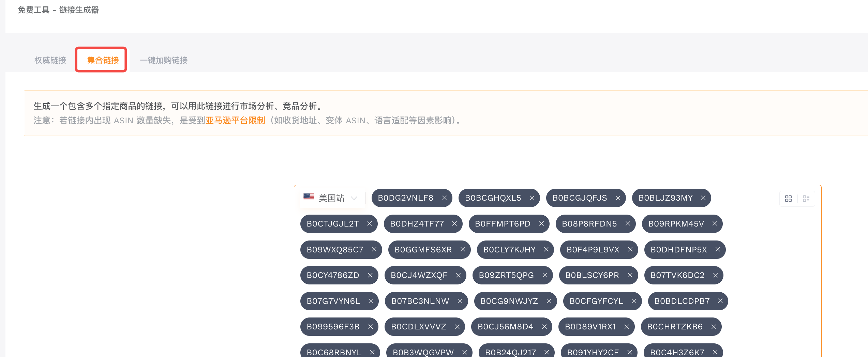
Task: Delete ASIN tag B0BCGHQXL5
Action: pyautogui.click(x=532, y=198)
